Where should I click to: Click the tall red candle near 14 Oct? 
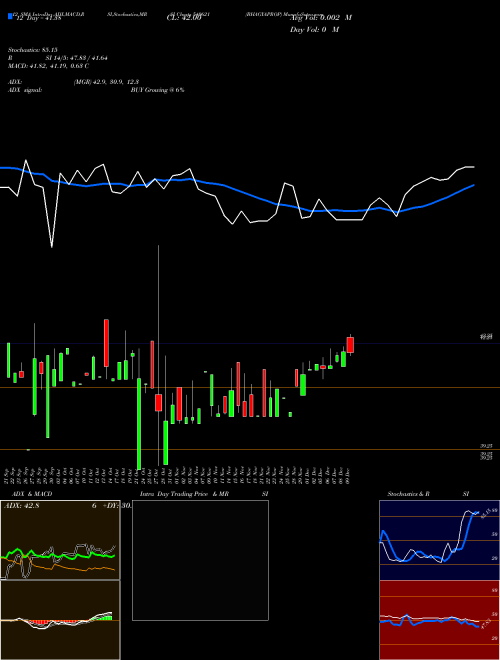(106, 343)
